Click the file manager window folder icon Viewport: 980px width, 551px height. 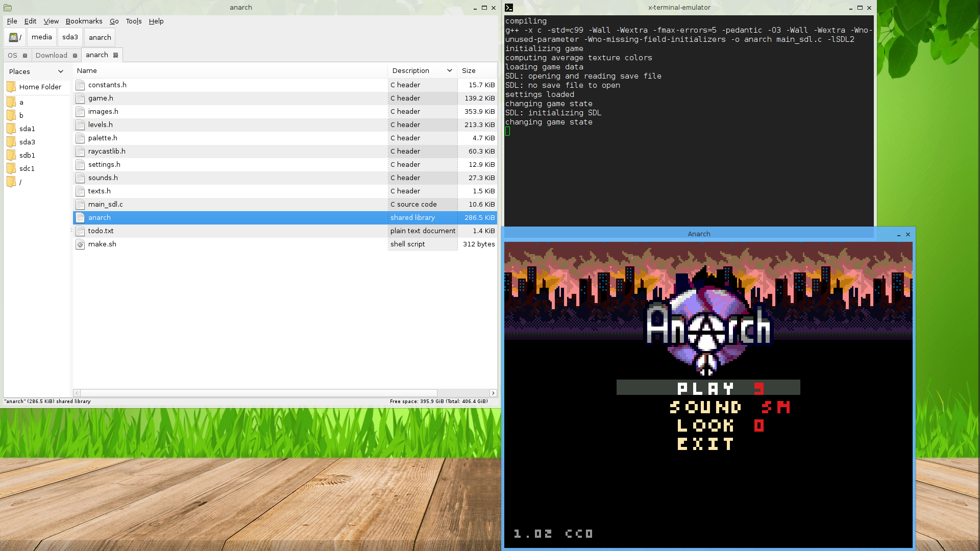tap(8, 8)
